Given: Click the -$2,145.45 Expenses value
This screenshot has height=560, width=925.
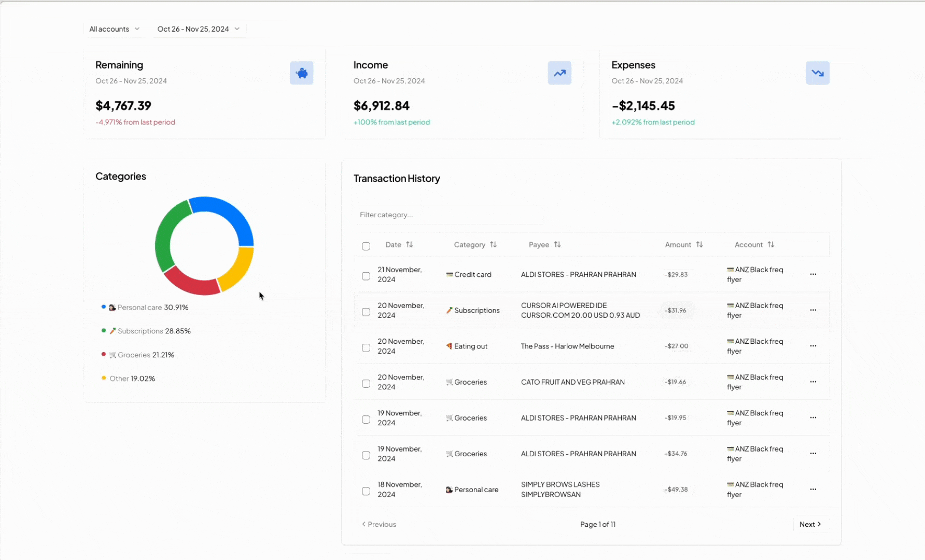Looking at the screenshot, I should point(643,106).
